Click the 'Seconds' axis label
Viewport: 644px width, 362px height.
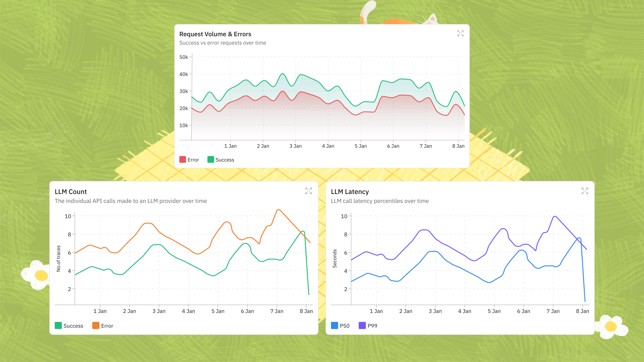[335, 258]
